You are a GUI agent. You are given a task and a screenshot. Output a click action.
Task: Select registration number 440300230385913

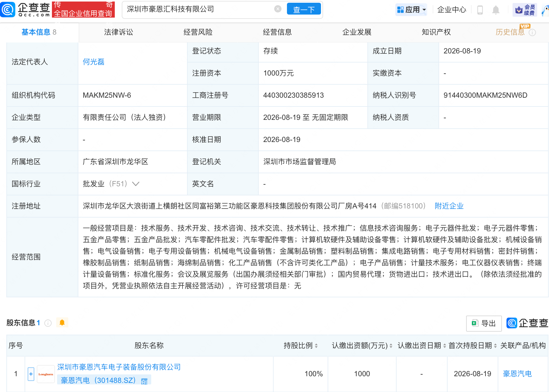tap(294, 95)
